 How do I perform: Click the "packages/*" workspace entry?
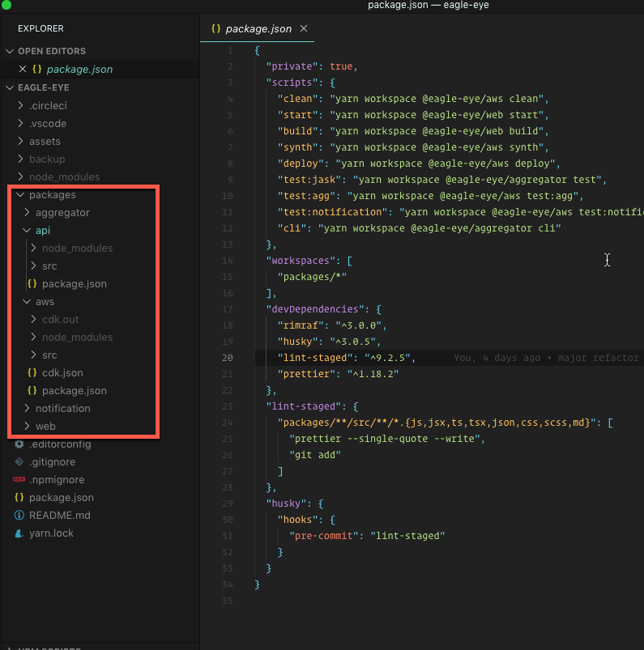pyautogui.click(x=312, y=277)
